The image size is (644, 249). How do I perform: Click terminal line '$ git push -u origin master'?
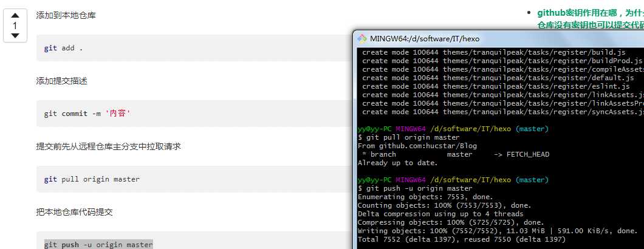pyautogui.click(x=415, y=188)
